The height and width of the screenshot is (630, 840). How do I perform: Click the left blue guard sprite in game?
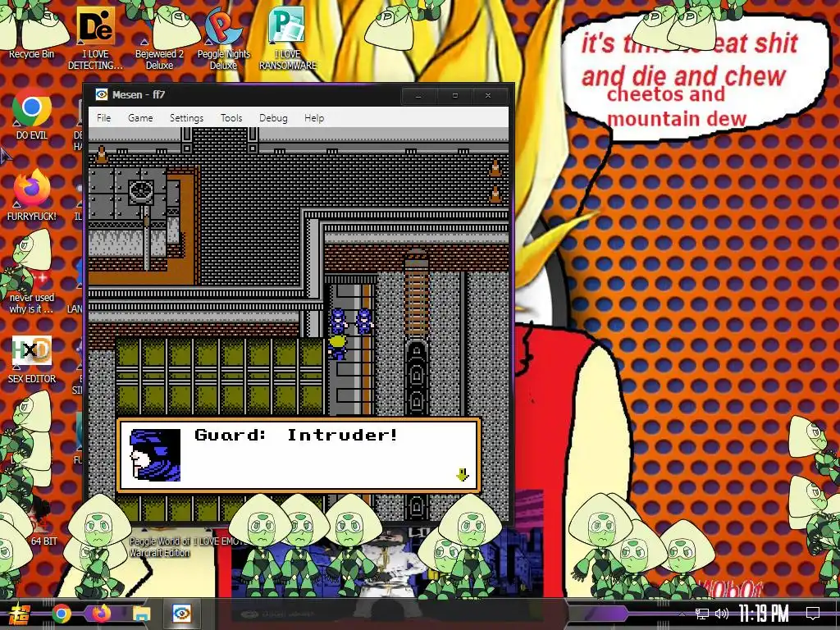(338, 321)
